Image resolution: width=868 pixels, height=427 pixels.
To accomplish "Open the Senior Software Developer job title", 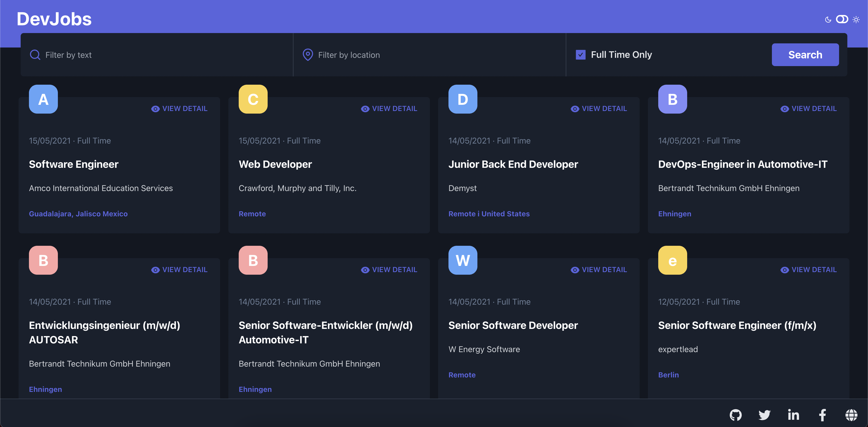I will (x=513, y=325).
